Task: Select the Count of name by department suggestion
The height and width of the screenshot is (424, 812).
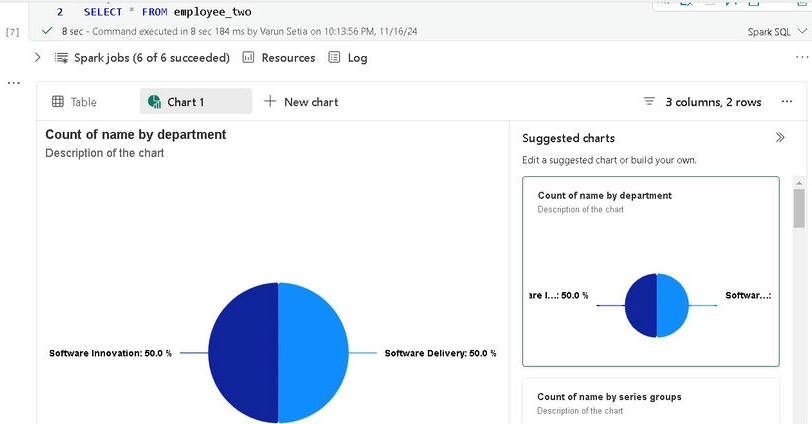Action: pos(651,271)
